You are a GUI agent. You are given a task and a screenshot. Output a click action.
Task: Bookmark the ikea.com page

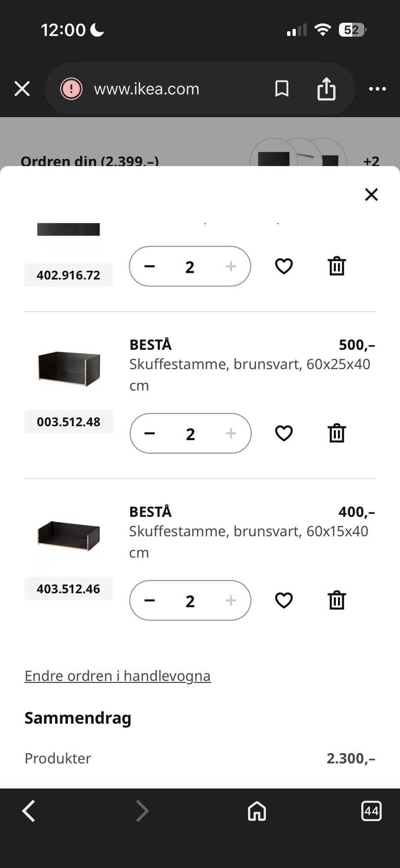pos(282,89)
